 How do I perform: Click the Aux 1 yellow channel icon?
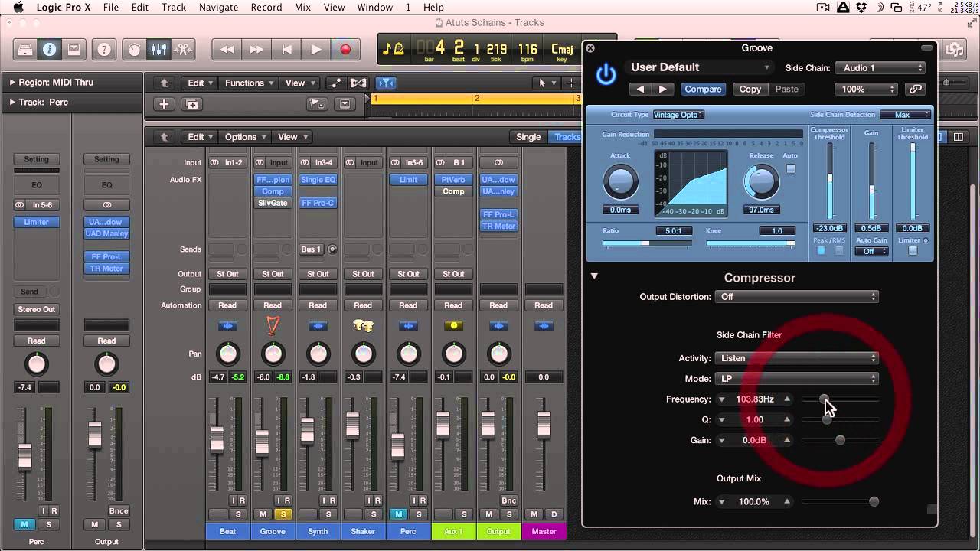tap(454, 326)
